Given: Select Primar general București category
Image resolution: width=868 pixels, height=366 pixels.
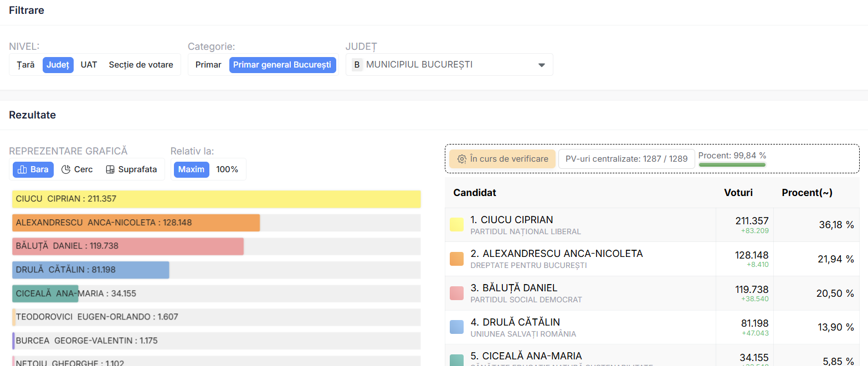Looking at the screenshot, I should 283,65.
